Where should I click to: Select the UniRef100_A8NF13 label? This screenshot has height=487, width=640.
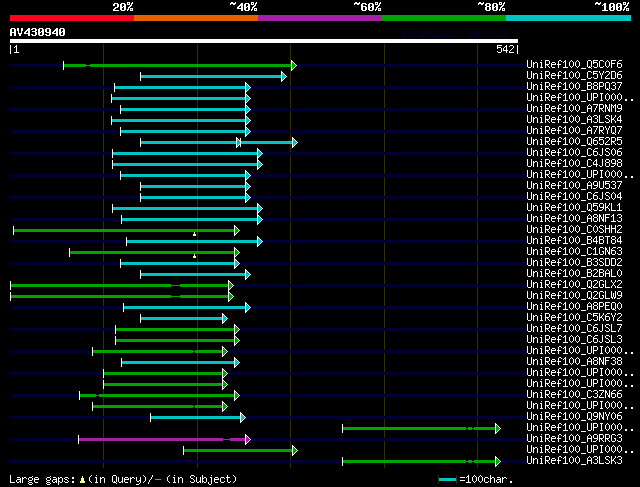click(574, 219)
